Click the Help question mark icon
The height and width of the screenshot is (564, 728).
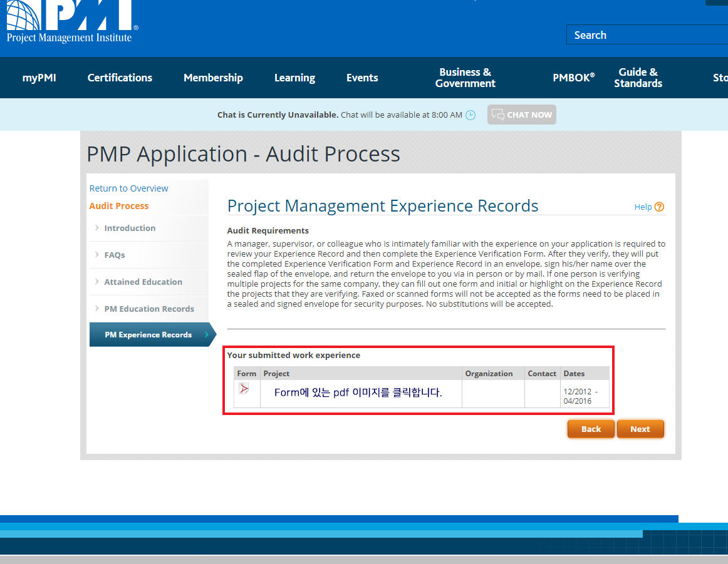click(659, 207)
